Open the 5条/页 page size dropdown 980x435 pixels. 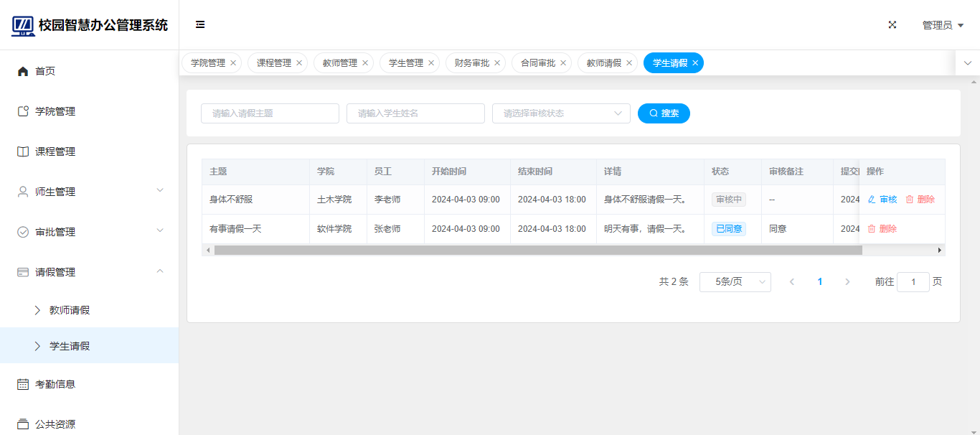(735, 282)
